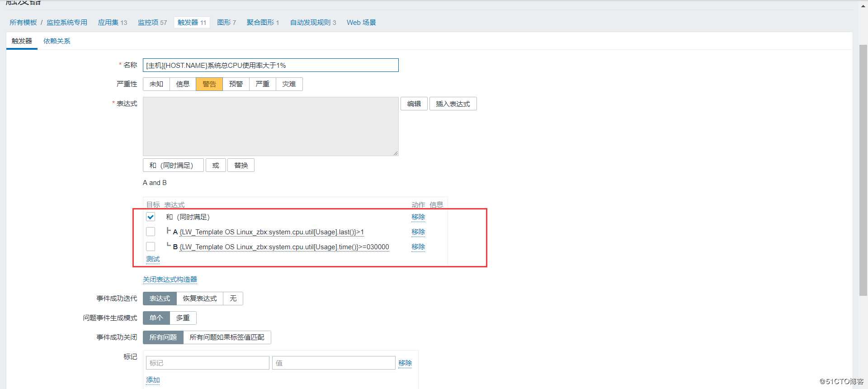Open the Web 场景 tab
The width and height of the screenshot is (868, 389).
coord(361,23)
